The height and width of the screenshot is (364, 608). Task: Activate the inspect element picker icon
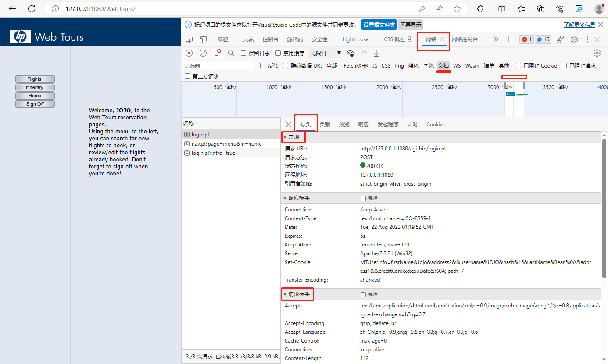point(189,39)
